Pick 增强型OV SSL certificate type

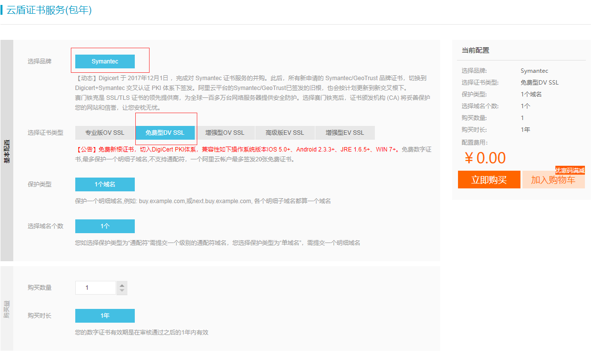tap(225, 133)
